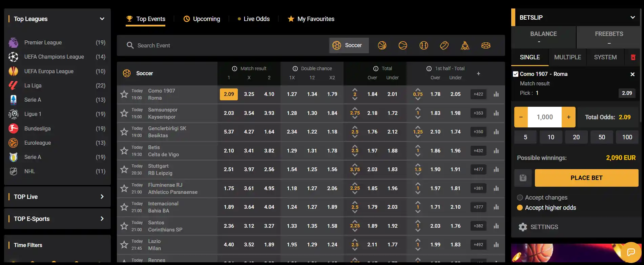
Task: Click the UEFA Champions League ball icon
Action: tap(13, 57)
